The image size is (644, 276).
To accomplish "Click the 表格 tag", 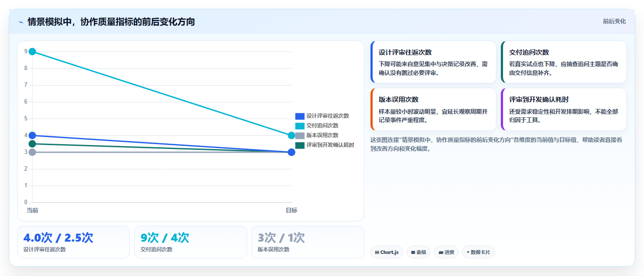I will click(418, 252).
